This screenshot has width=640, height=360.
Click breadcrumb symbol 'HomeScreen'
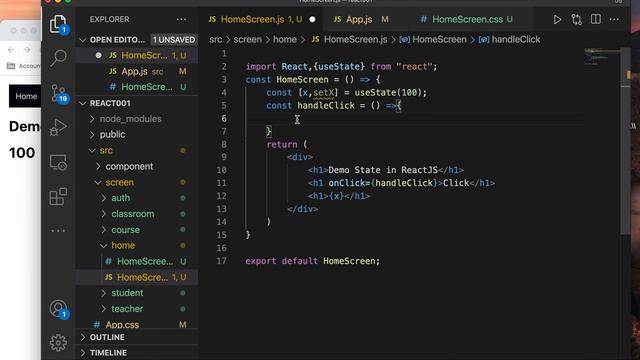tap(433, 40)
